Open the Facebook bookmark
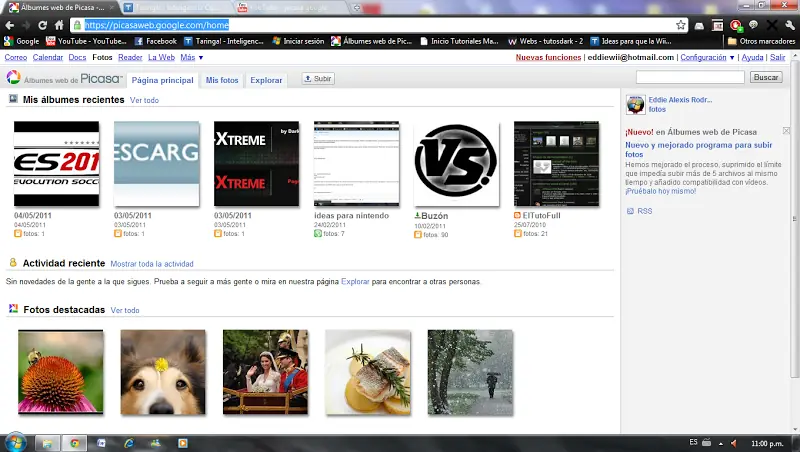The width and height of the screenshot is (800, 452). 156,41
